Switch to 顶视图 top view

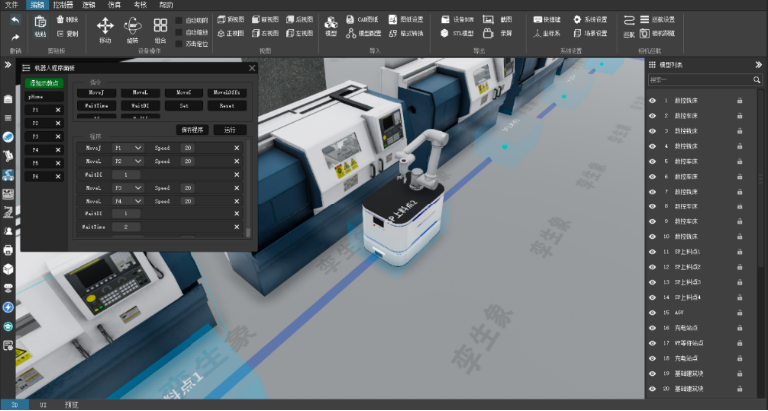click(x=231, y=20)
